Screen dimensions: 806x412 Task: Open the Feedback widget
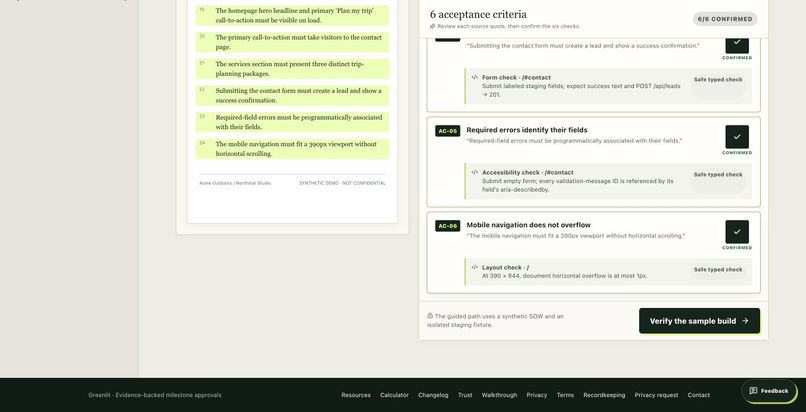768,391
